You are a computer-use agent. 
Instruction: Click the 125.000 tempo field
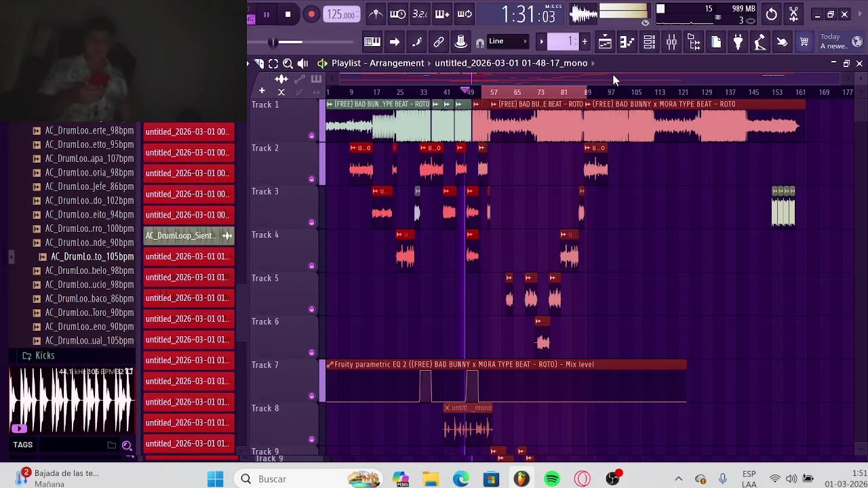[342, 14]
